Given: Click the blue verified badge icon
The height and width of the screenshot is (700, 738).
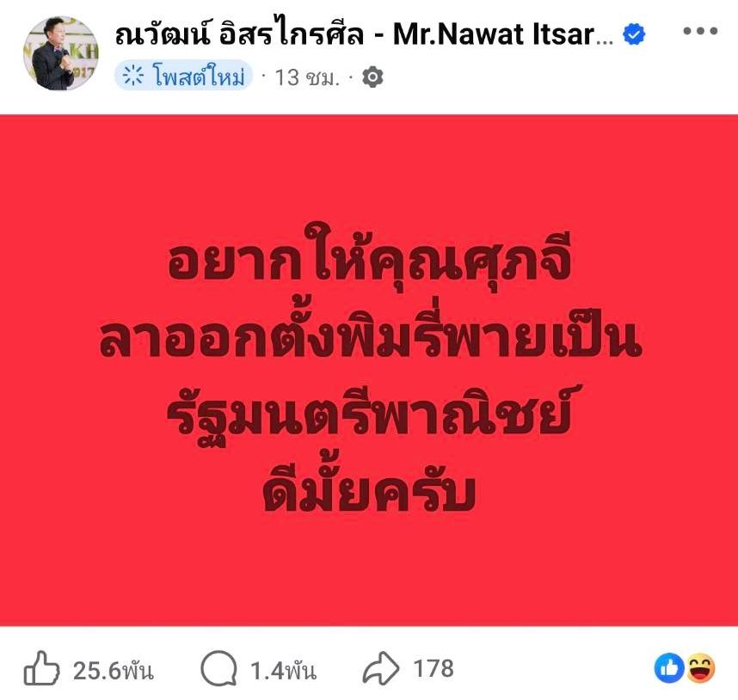Looking at the screenshot, I should point(634,34).
